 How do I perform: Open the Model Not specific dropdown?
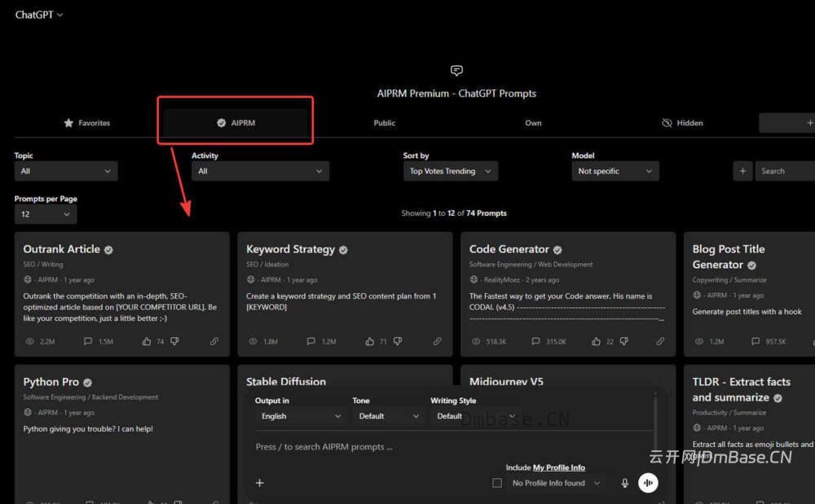615,171
